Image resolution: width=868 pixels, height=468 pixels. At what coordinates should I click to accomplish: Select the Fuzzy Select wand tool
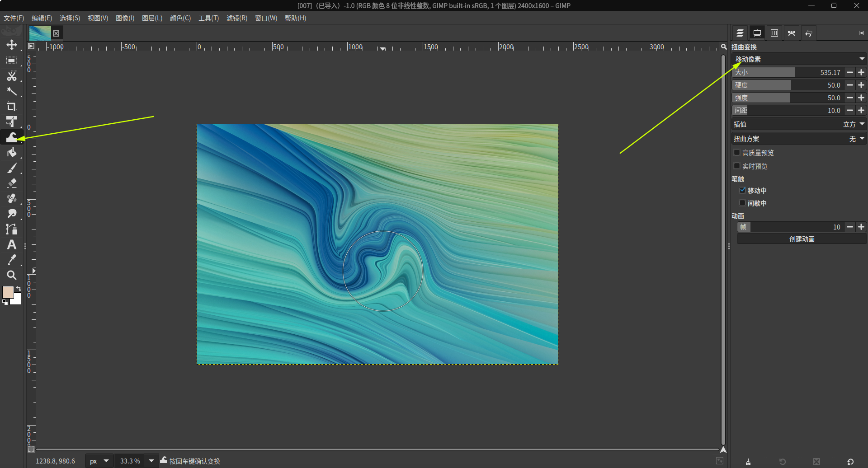pos(12,91)
